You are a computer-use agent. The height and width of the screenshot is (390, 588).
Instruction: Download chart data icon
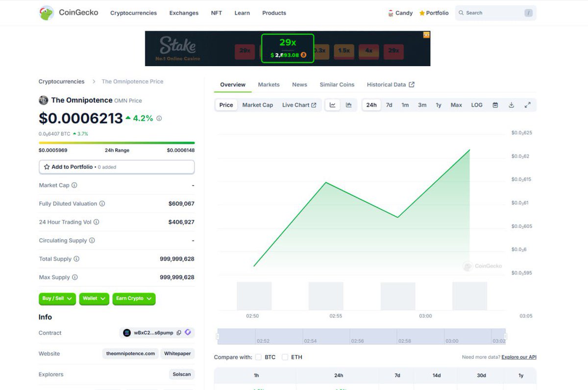tap(512, 105)
